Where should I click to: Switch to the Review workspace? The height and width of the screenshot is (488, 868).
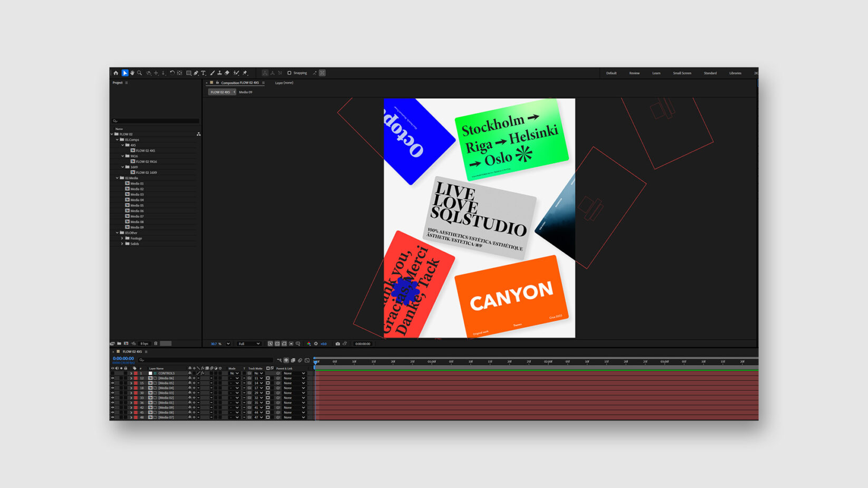click(634, 73)
